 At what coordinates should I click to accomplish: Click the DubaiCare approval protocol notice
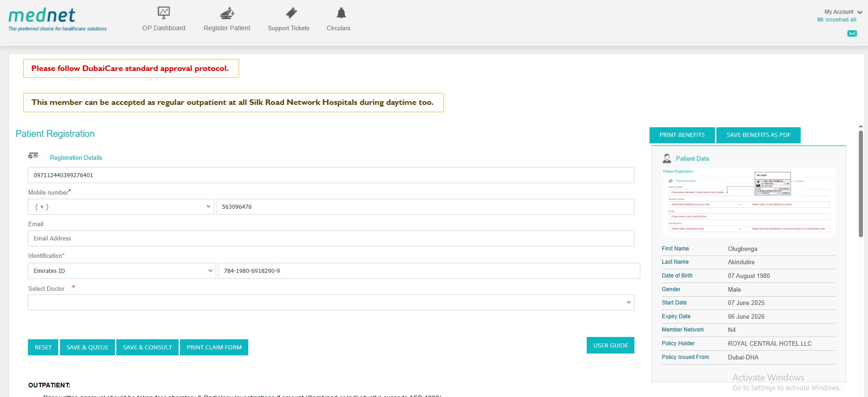pos(131,68)
